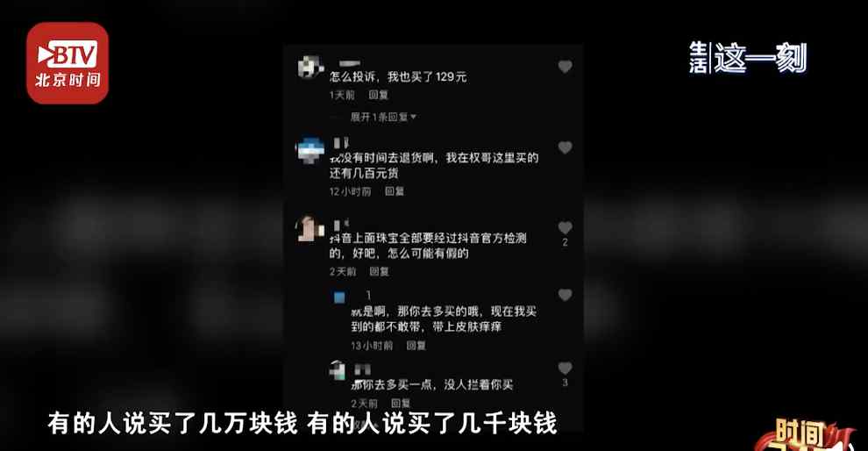The width and height of the screenshot is (868, 451).
Task: Open blue avatar of the 退货 commenter
Action: [x=310, y=149]
